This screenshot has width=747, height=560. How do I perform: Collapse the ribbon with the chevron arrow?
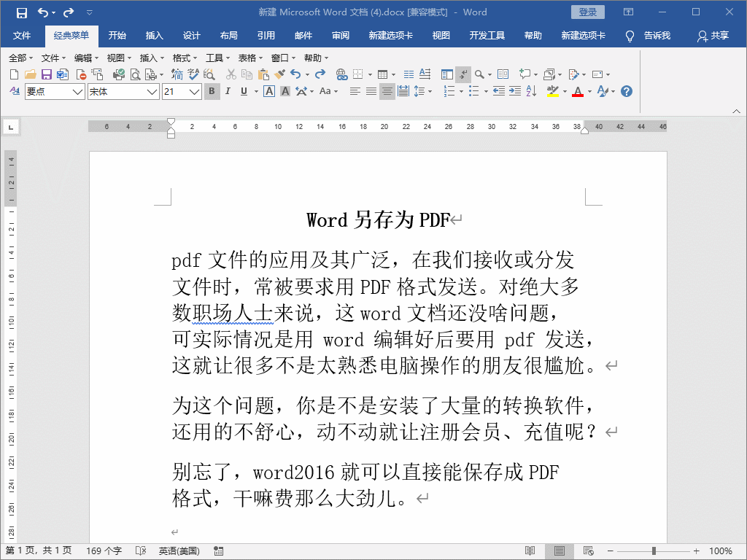(737, 111)
